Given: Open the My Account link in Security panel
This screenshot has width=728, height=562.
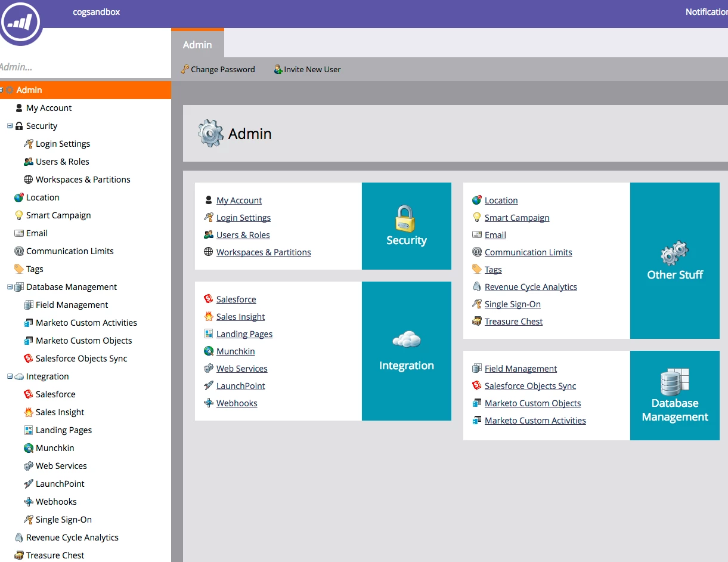Looking at the screenshot, I should pyautogui.click(x=239, y=200).
